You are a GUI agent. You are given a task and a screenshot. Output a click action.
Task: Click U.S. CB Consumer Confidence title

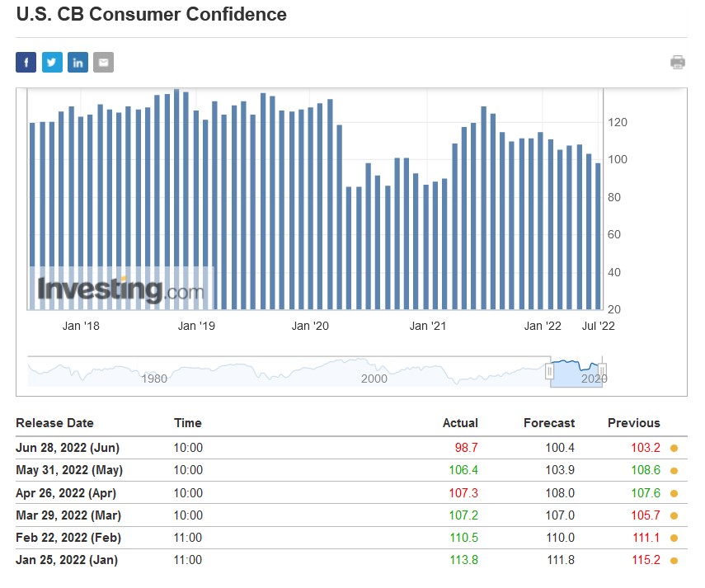151,14
